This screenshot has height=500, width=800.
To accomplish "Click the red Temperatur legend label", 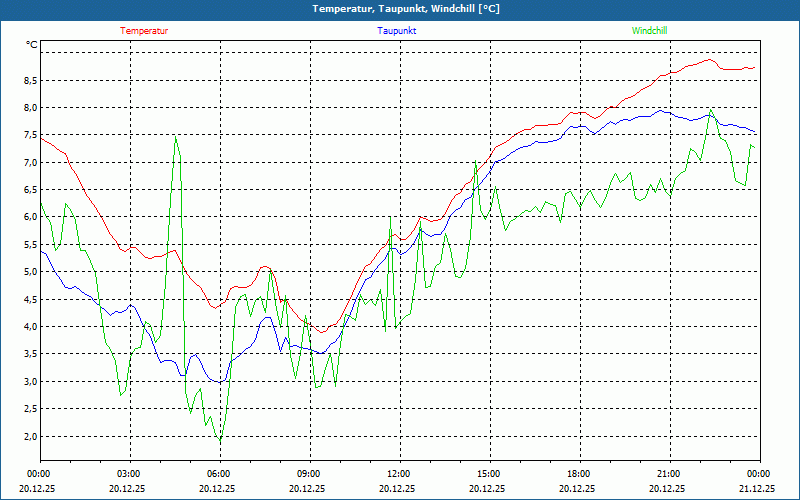I will [x=144, y=31].
